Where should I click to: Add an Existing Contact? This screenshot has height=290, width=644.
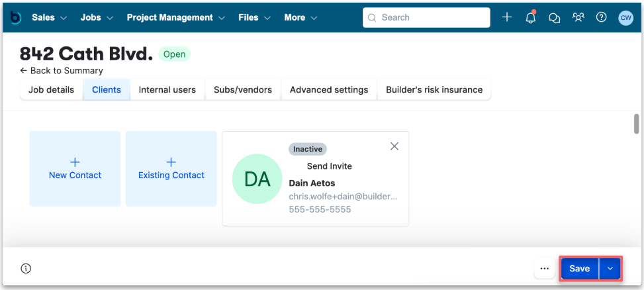171,169
